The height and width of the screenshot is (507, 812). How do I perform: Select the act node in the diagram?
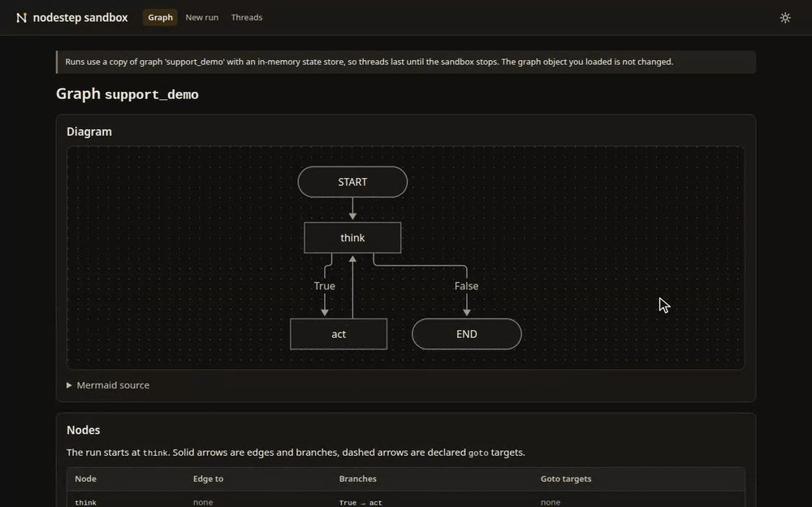click(x=339, y=335)
